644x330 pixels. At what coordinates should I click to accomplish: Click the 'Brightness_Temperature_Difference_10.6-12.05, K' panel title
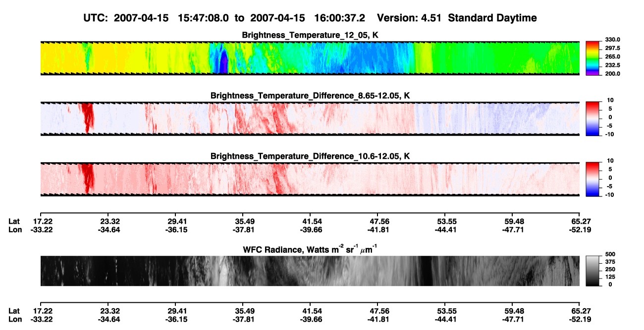311,156
